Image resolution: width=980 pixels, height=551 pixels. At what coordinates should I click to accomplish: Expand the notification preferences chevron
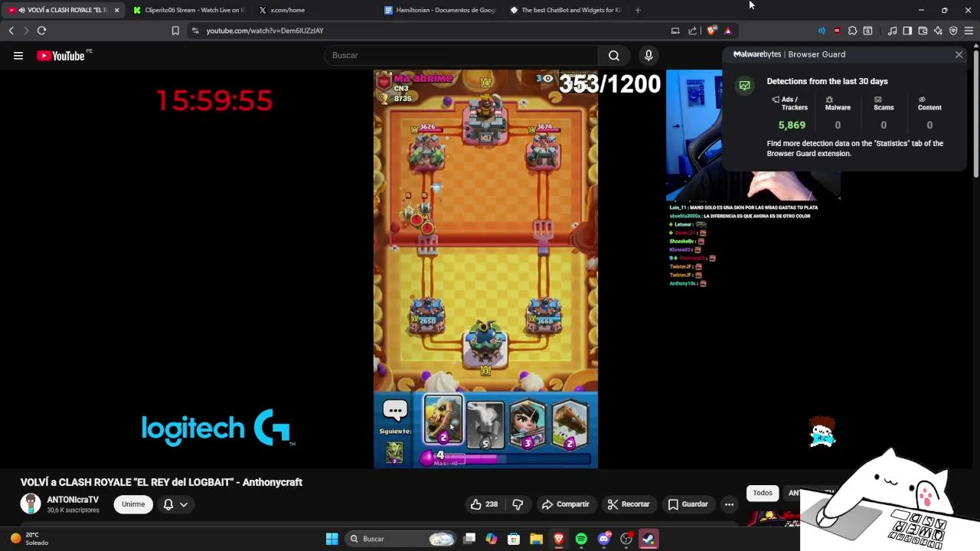tap(184, 504)
